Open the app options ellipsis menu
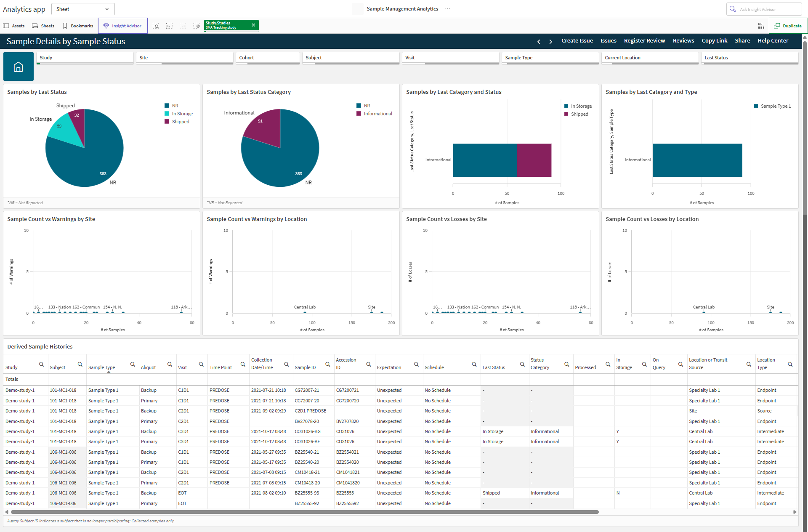The width and height of the screenshot is (808, 532). [x=447, y=9]
